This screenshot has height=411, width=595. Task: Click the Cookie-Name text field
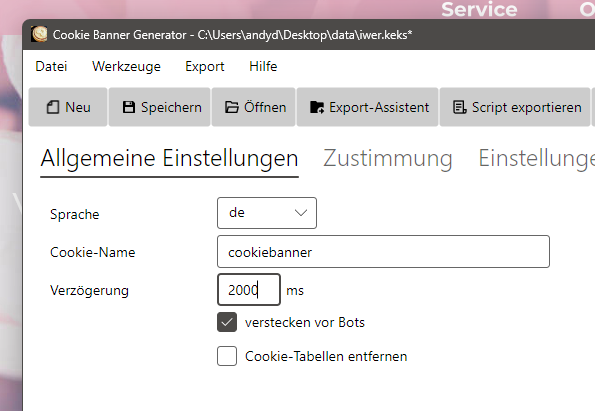(x=383, y=252)
